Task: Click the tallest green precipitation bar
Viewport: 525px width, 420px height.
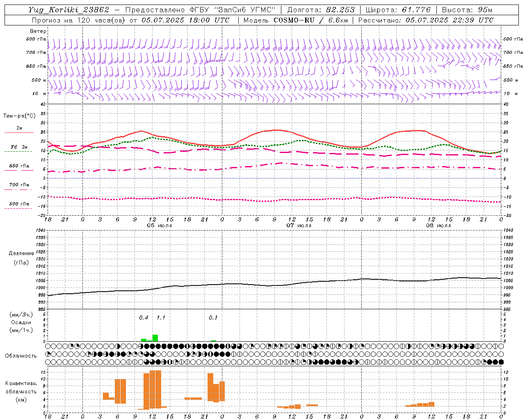Action: tap(155, 338)
